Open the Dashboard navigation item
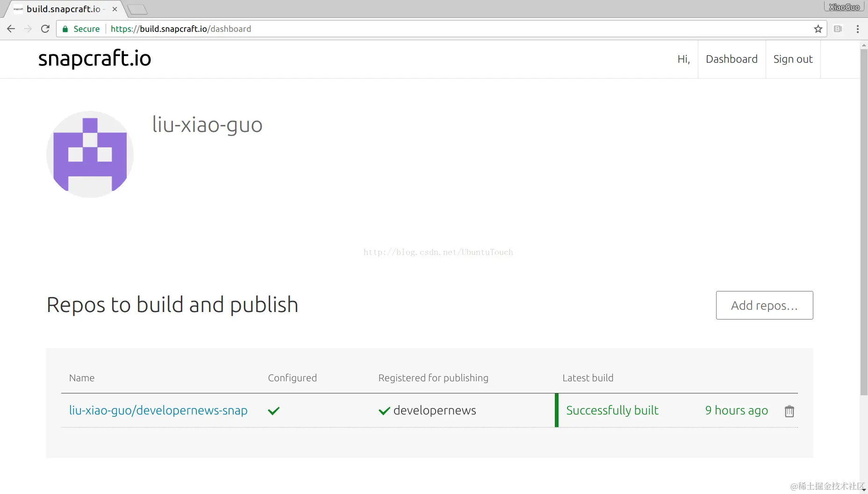Image resolution: width=868 pixels, height=494 pixels. click(732, 59)
